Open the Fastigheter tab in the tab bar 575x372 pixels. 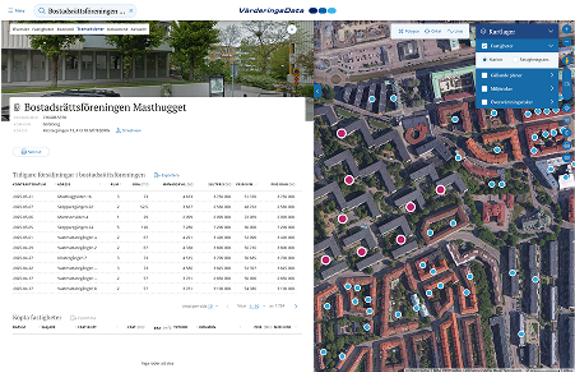[x=43, y=29]
